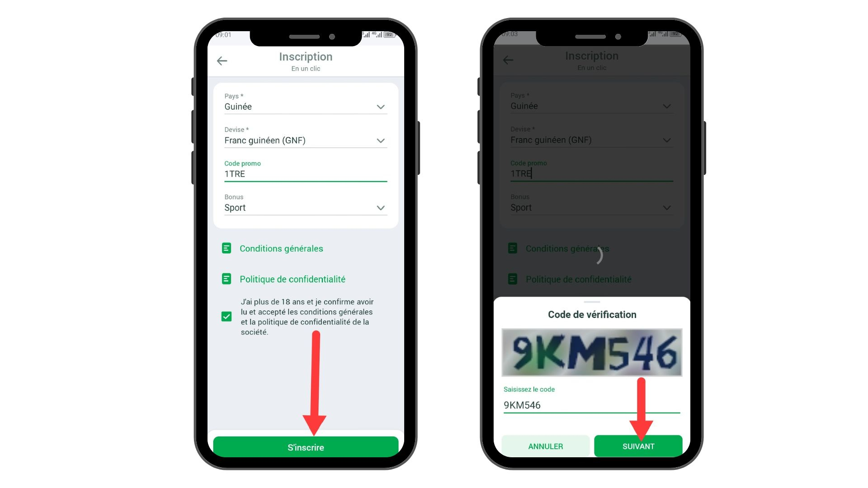Click the SUIVANT button to proceed
Screen dimensions: 868x488
click(637, 445)
